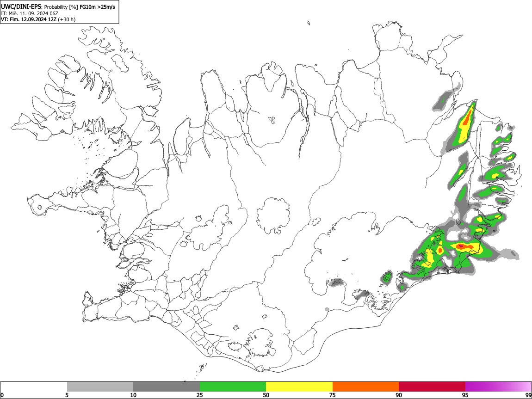Viewport: 532px width, 399px height.
Task: Click the 'UWC/DINI-EPS' title text
Action: click(21, 7)
